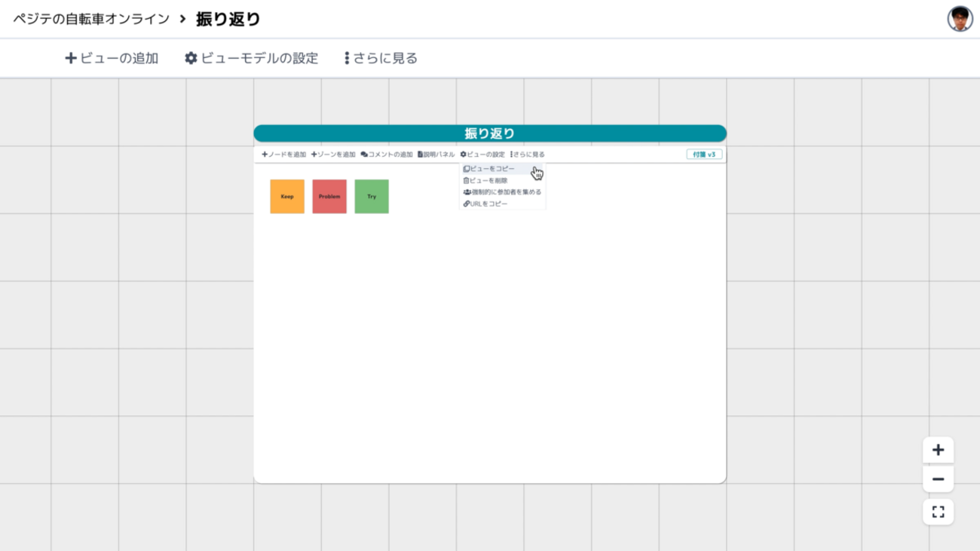
Task: Select ビューをコピー from the menu
Action: click(x=502, y=169)
